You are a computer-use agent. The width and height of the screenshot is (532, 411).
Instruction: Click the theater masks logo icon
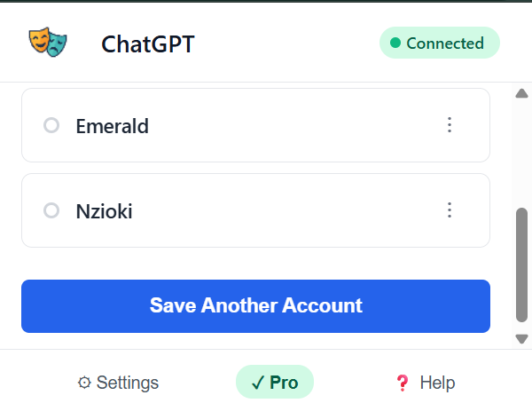pyautogui.click(x=47, y=43)
